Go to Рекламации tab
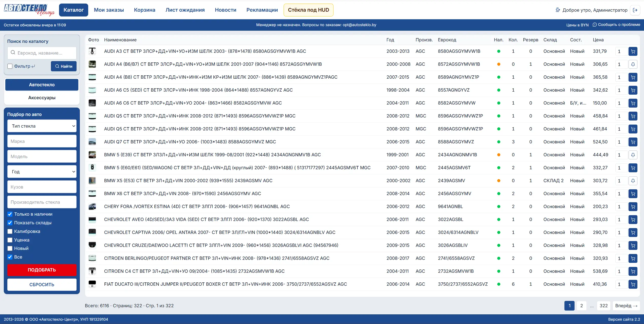This screenshot has height=324, width=644. click(x=262, y=10)
